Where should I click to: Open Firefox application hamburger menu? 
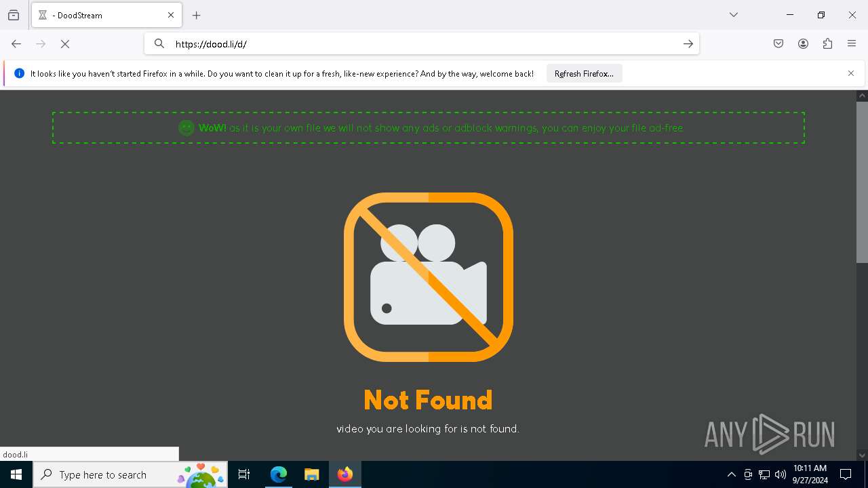click(852, 44)
